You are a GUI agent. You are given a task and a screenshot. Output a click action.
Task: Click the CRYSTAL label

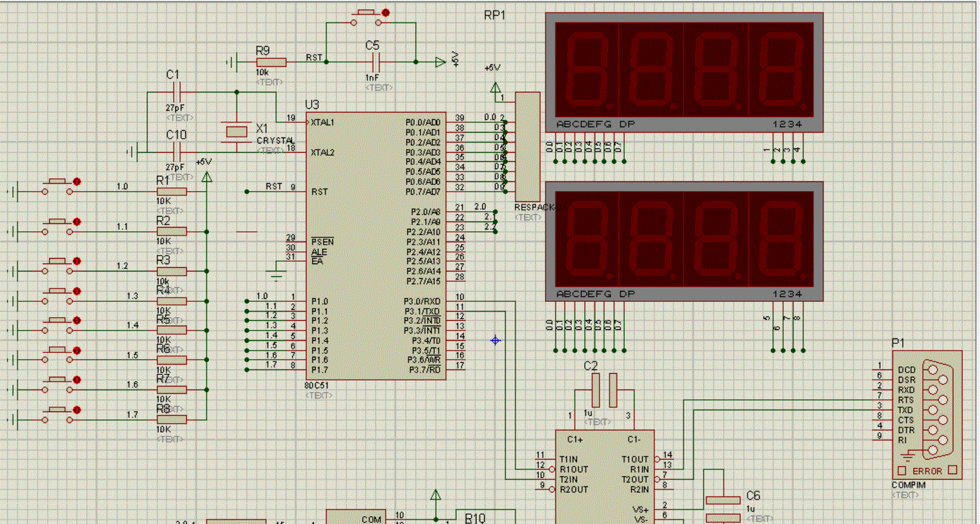click(275, 141)
